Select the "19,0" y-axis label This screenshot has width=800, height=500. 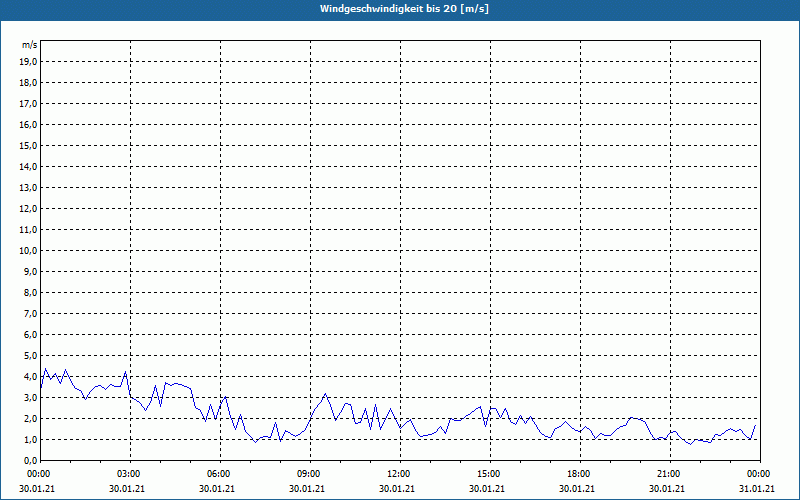coord(28,62)
